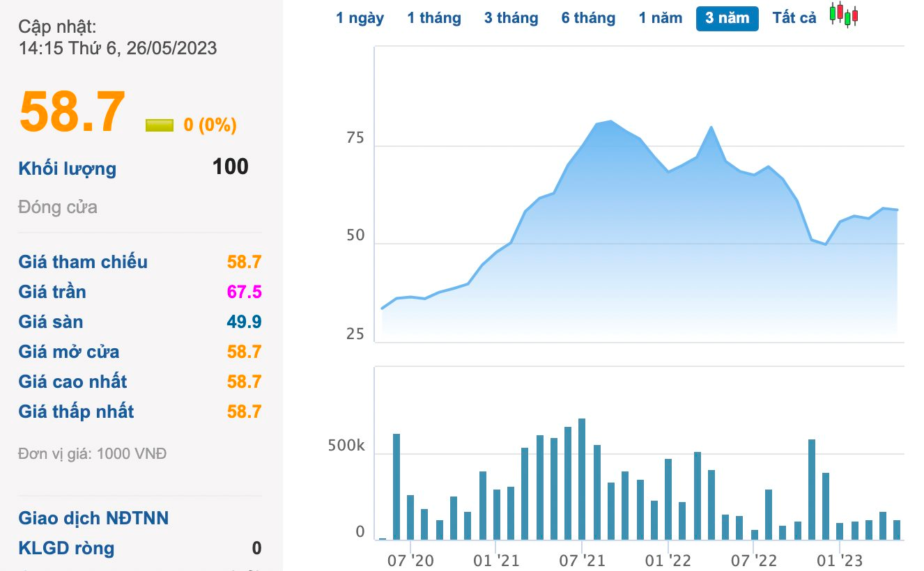Click the 'KLGD ròng' label
The width and height of the screenshot is (924, 571).
click(66, 548)
